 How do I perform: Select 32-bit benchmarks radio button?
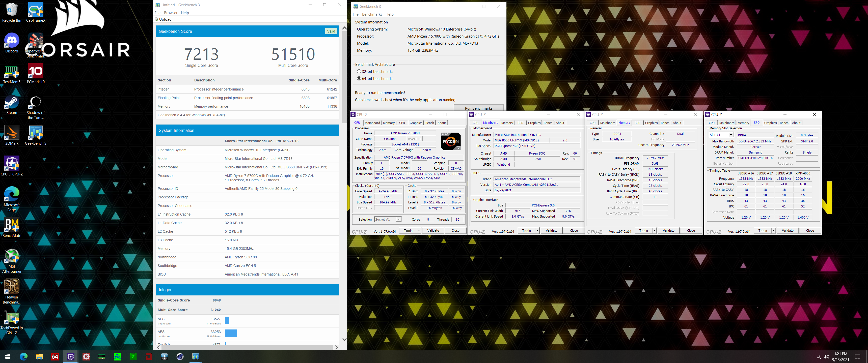coord(359,71)
